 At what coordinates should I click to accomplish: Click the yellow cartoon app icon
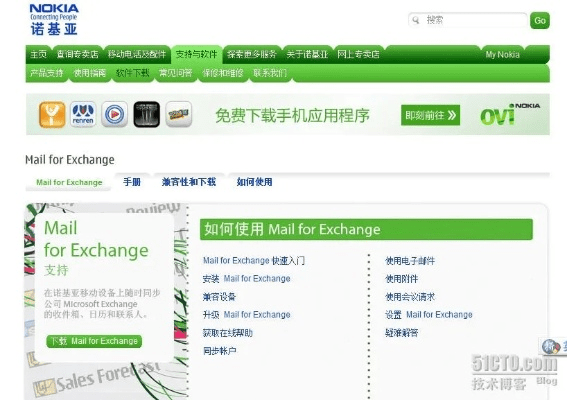tap(179, 114)
